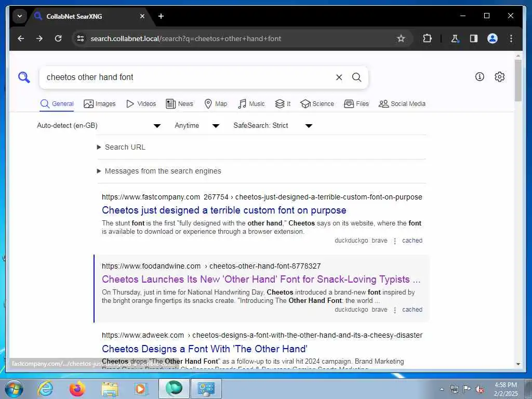The width and height of the screenshot is (532, 399).
Task: Open foodandwine result options three dots
Action: (395, 310)
